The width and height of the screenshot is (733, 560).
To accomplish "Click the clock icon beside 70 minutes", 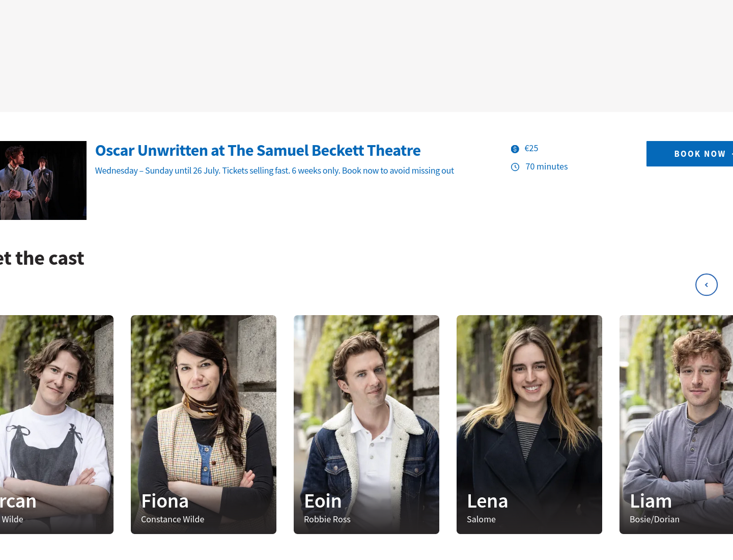I will (x=515, y=167).
